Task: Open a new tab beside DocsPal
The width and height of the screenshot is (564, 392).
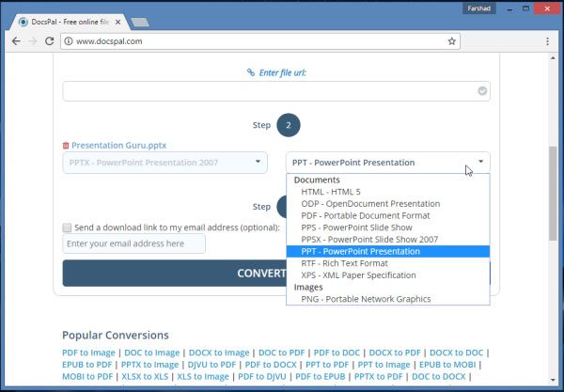Action: pyautogui.click(x=140, y=23)
